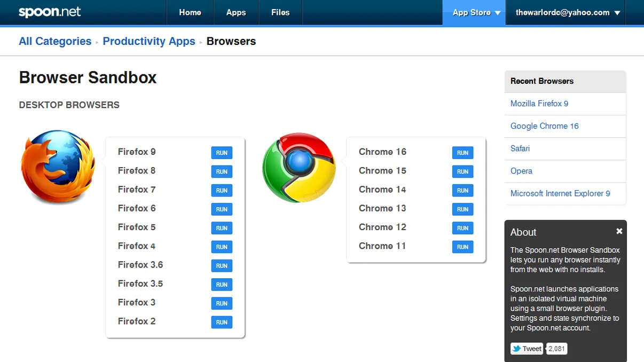644x362 pixels.
Task: Click the About panel title
Action: pyautogui.click(x=523, y=232)
